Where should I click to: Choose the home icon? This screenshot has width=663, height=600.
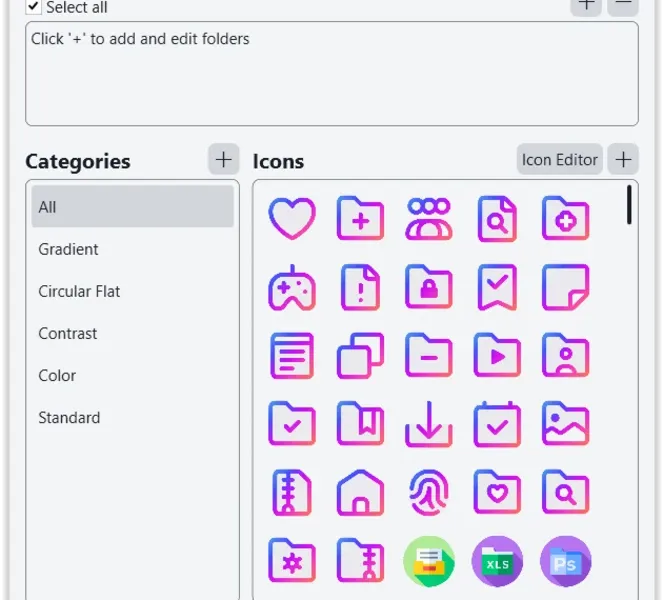[x=360, y=493]
